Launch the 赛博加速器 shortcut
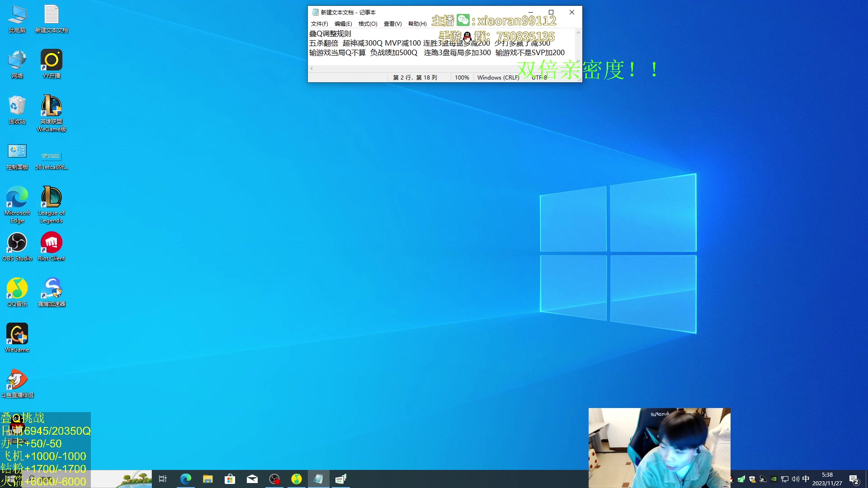 [x=52, y=292]
